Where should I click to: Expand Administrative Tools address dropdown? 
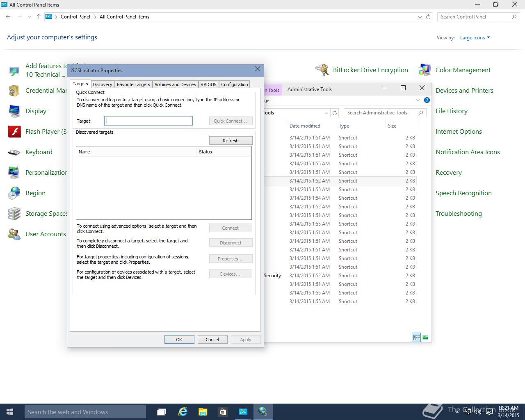point(326,113)
